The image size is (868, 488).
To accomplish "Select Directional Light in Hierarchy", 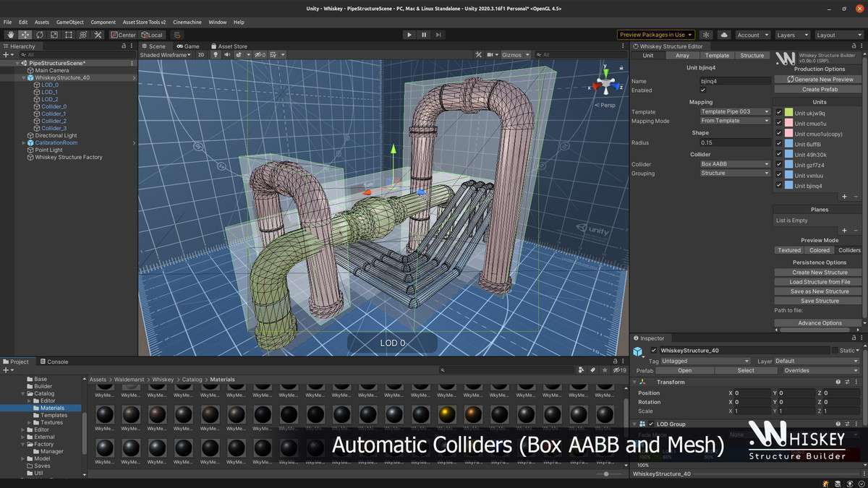I will coord(56,135).
